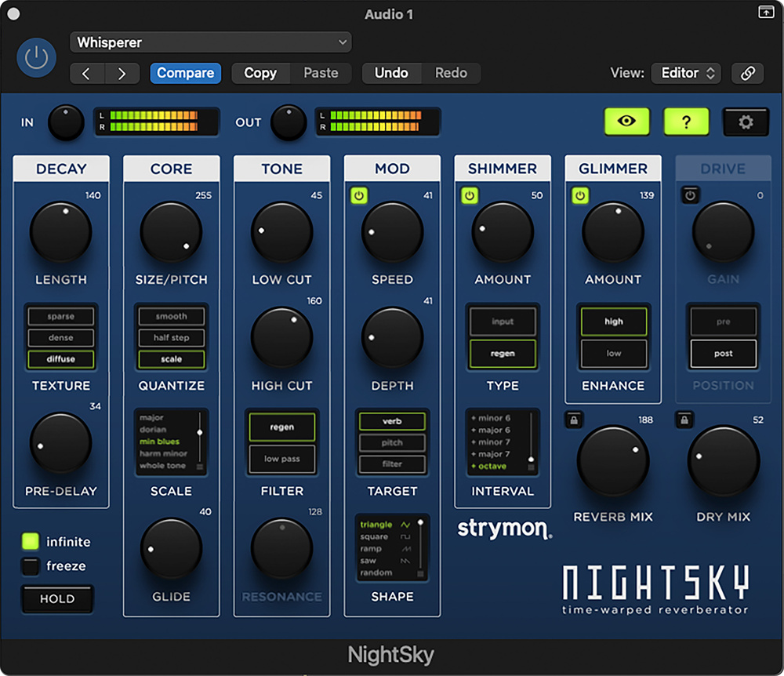Click the plugin power bypass button

36,58
